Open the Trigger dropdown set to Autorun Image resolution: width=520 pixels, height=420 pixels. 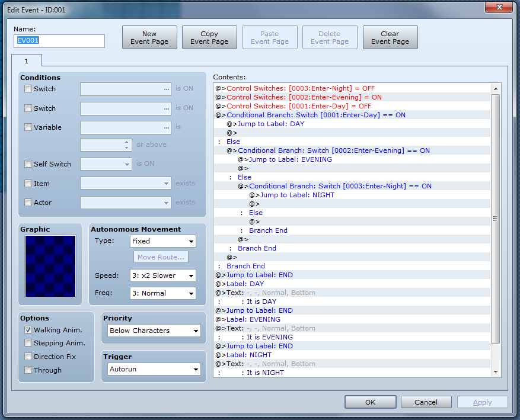coord(154,369)
